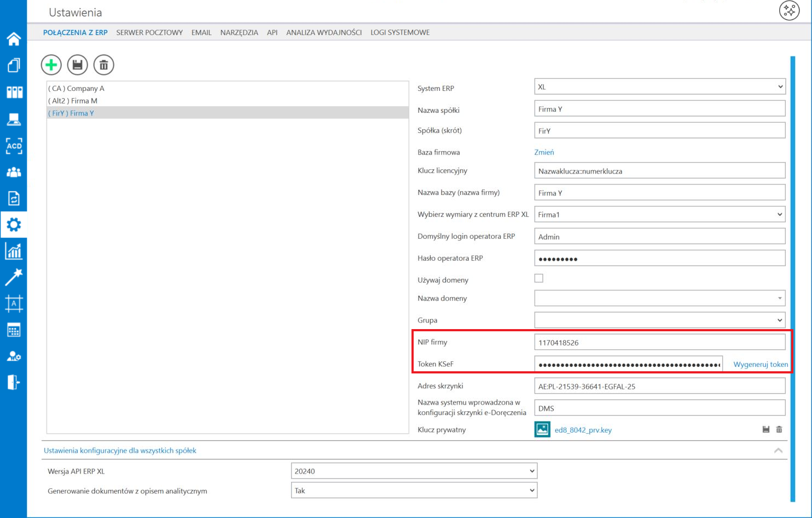This screenshot has height=518, width=812.
Task: Click the NIP firmy input field
Action: tap(659, 343)
